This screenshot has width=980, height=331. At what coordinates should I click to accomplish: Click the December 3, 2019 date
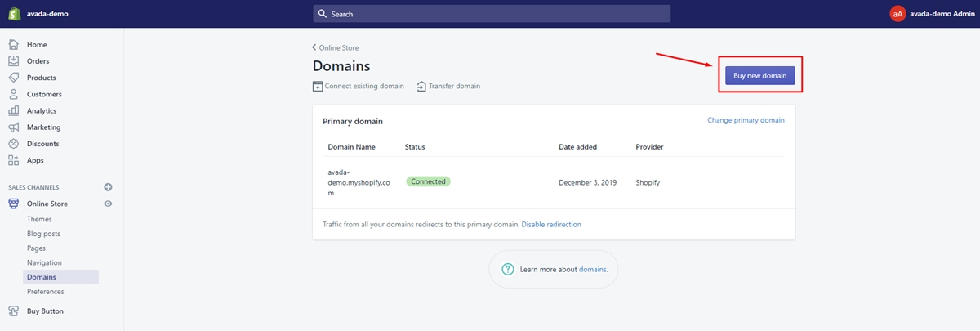coord(586,182)
